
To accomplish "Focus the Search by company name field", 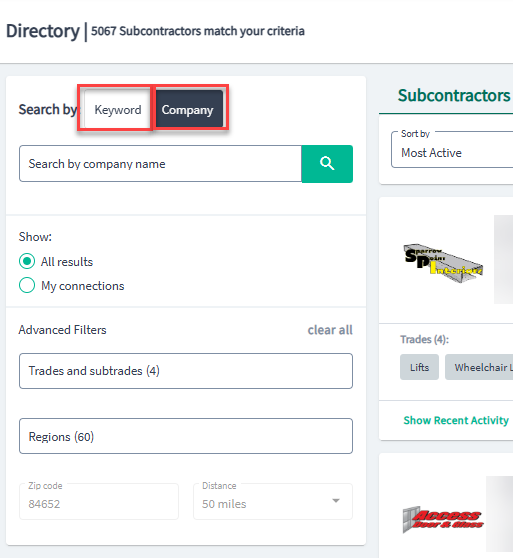I will 160,164.
